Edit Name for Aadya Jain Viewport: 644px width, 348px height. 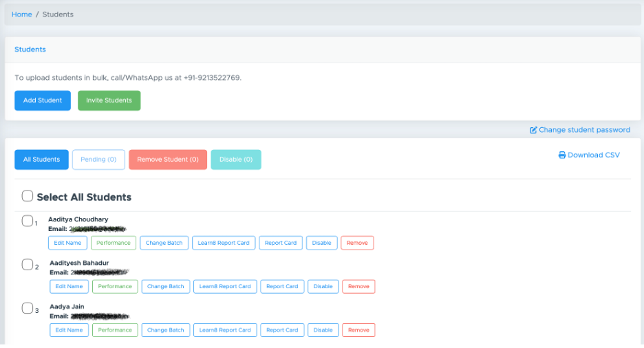tap(69, 330)
